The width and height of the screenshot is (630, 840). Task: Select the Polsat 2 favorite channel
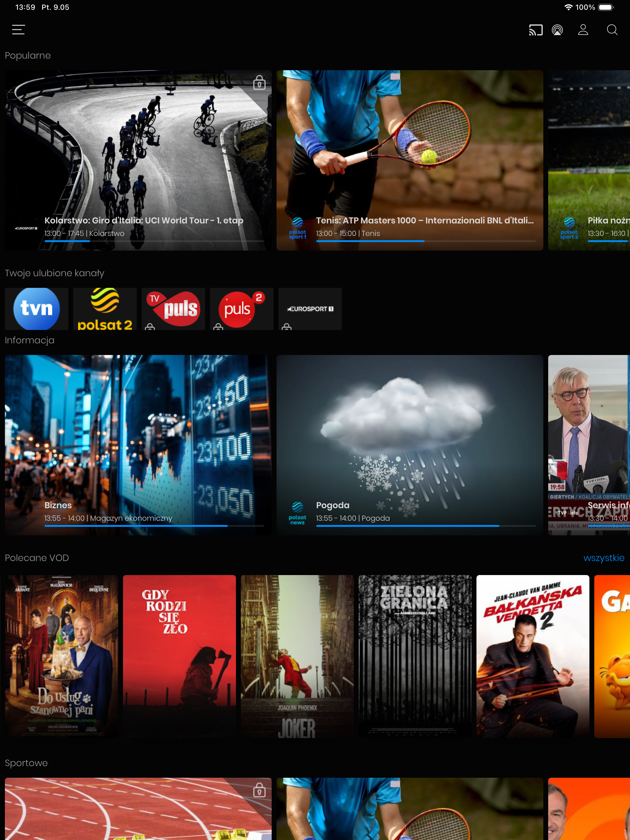pyautogui.click(x=105, y=308)
